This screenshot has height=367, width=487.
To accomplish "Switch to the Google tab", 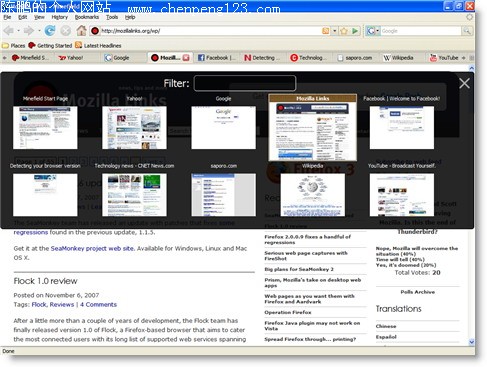I will 122,58.
